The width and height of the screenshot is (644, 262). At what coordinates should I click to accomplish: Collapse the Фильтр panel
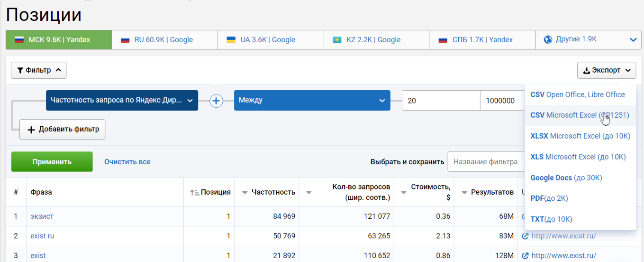coord(39,70)
